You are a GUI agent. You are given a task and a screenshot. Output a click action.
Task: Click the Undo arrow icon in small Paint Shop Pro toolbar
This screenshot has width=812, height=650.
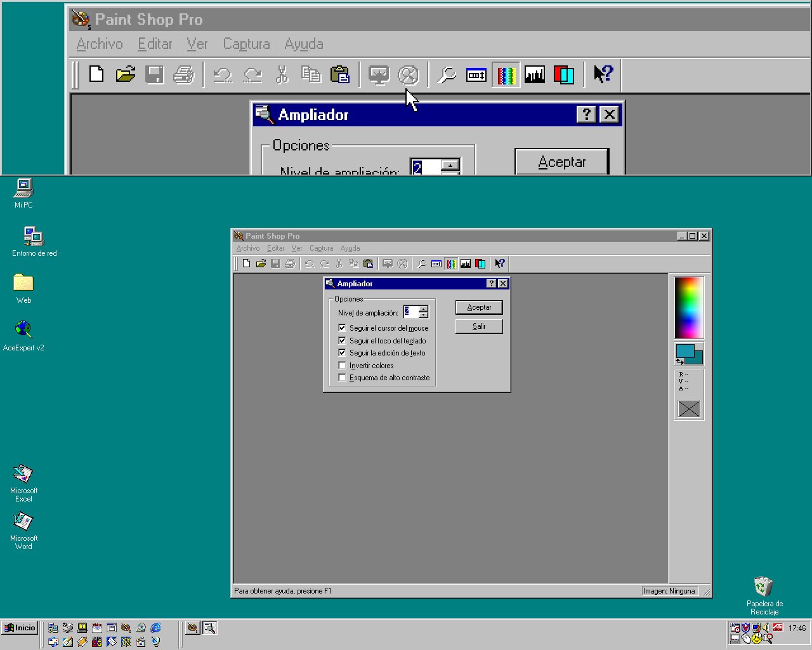(310, 263)
